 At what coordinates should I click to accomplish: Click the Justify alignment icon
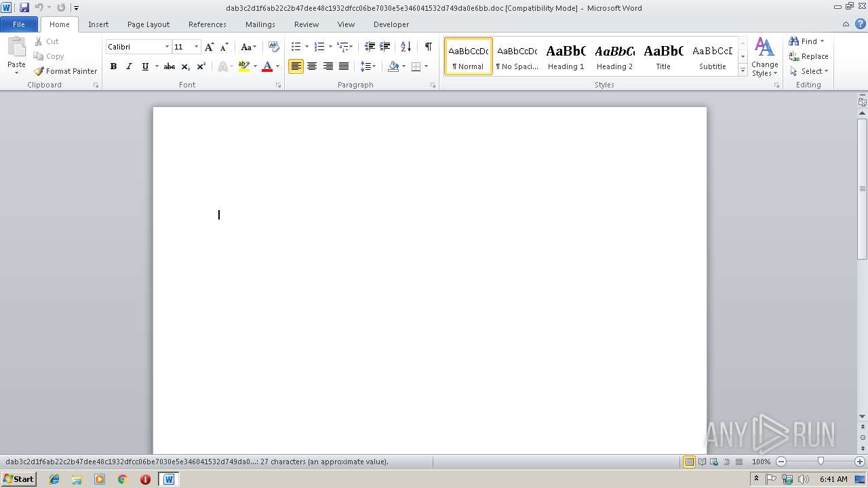coord(344,66)
